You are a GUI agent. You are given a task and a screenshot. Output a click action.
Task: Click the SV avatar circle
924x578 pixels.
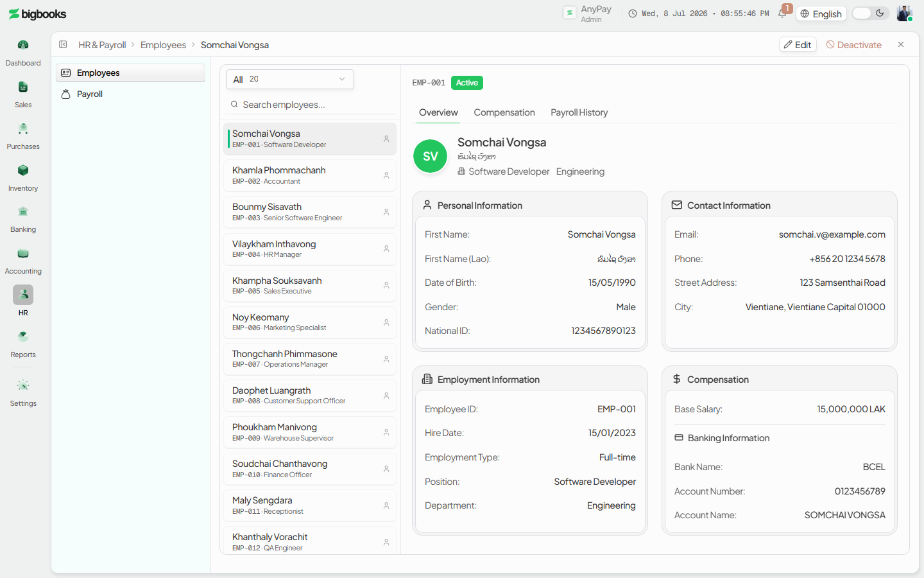point(430,156)
